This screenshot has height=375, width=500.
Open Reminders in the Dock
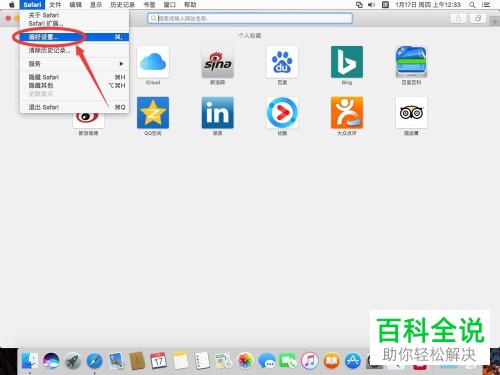[x=202, y=361]
